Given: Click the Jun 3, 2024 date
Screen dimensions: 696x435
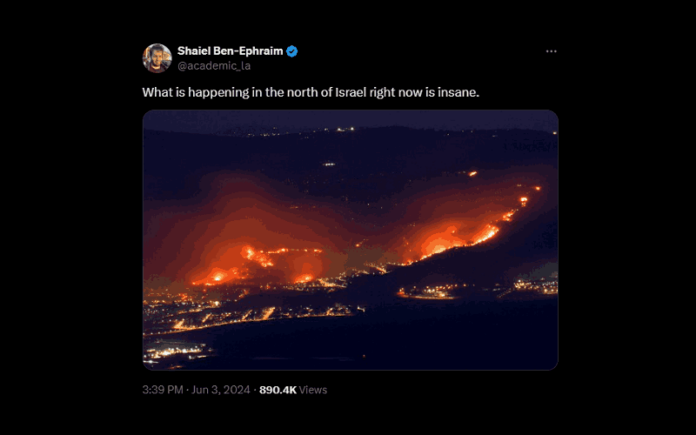Looking at the screenshot, I should pos(223,390).
